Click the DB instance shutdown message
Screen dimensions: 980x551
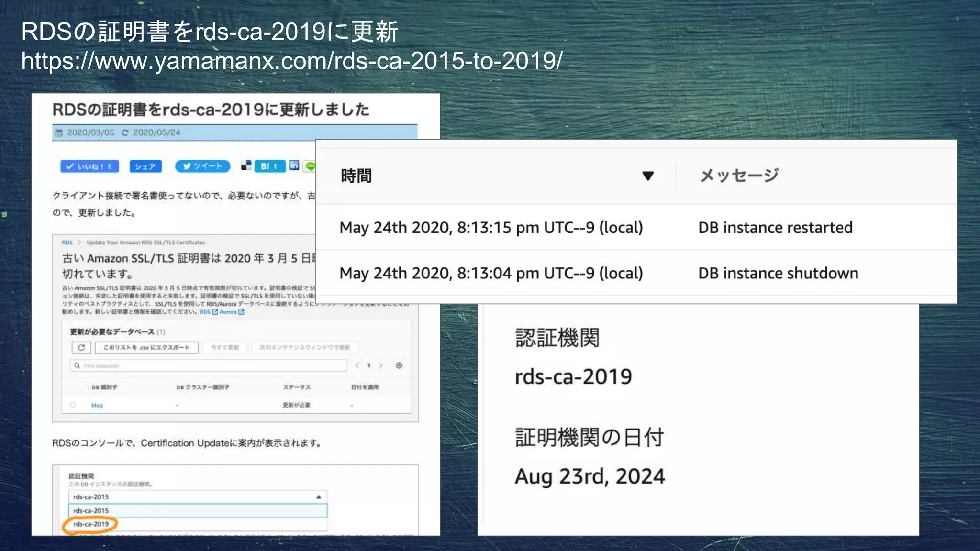coord(778,273)
